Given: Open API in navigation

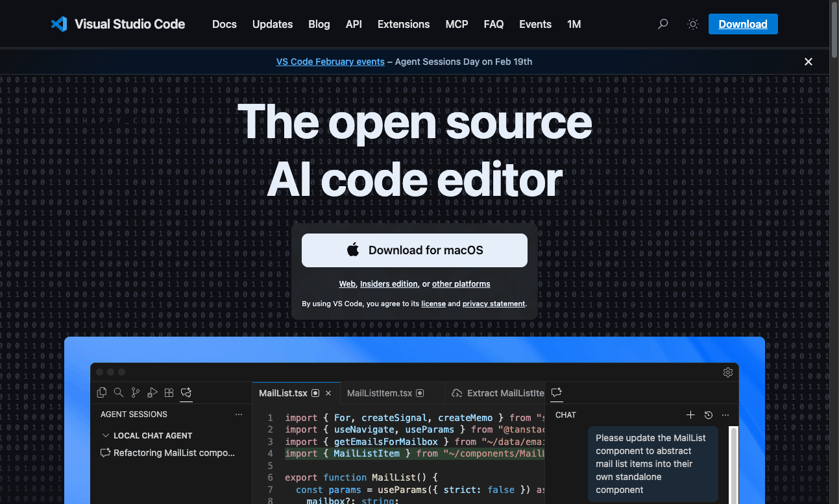Looking at the screenshot, I should point(354,24).
